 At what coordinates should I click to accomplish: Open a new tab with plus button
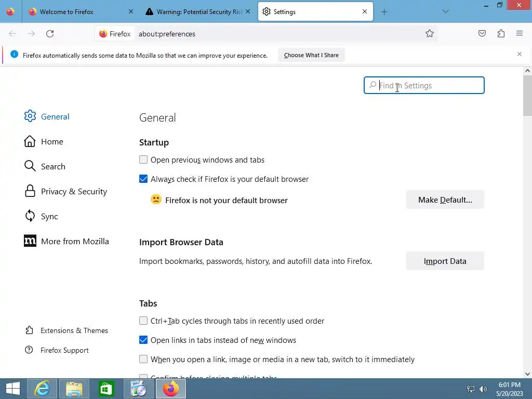coord(384,12)
